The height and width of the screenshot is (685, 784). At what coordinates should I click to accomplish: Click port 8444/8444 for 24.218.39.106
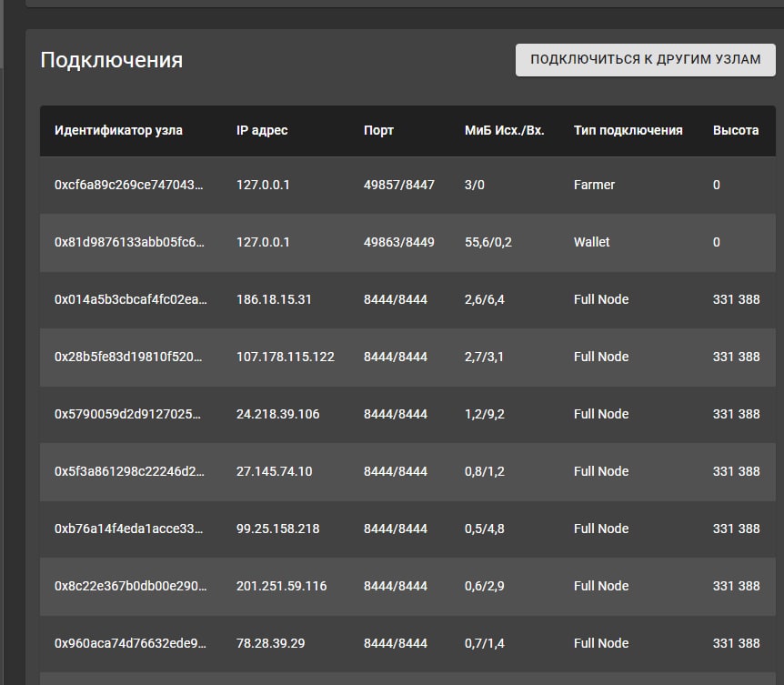coord(396,414)
